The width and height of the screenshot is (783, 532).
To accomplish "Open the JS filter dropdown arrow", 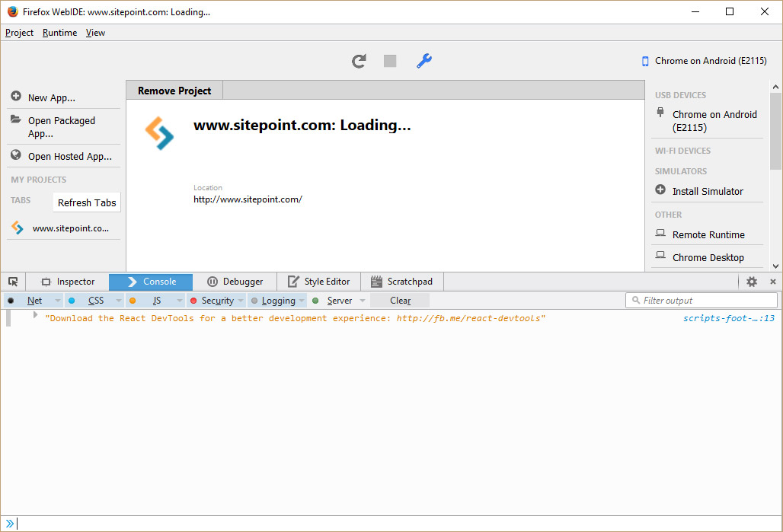I will click(180, 301).
